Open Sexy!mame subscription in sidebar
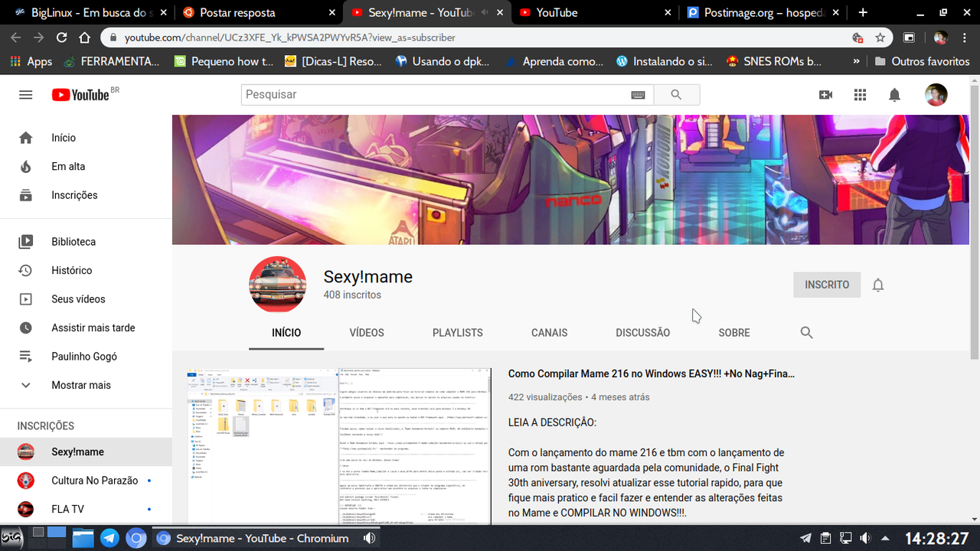Image resolution: width=980 pixels, height=551 pixels. click(86, 452)
